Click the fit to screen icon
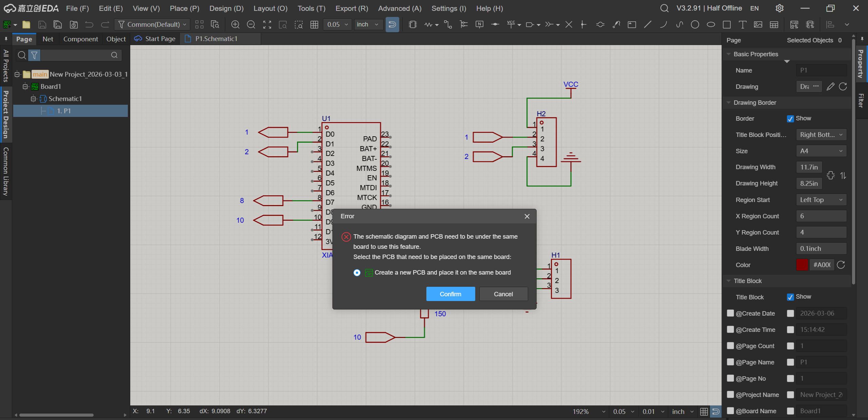Screen dimensions: 868x420 point(267,24)
